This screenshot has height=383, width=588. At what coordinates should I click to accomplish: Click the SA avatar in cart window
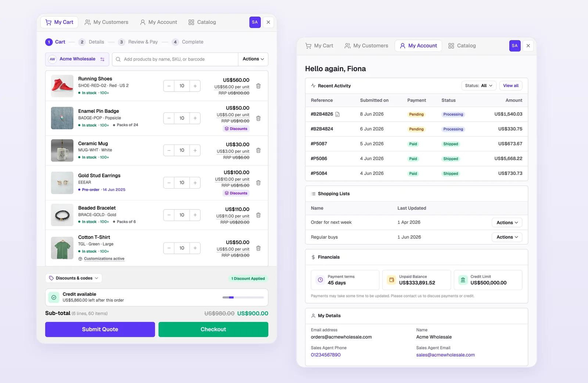(x=255, y=22)
